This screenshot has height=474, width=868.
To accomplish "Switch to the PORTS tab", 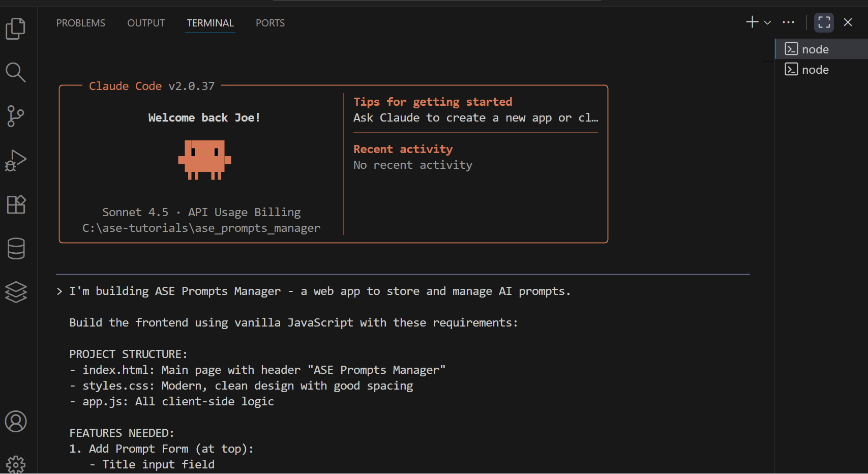I will [x=270, y=23].
